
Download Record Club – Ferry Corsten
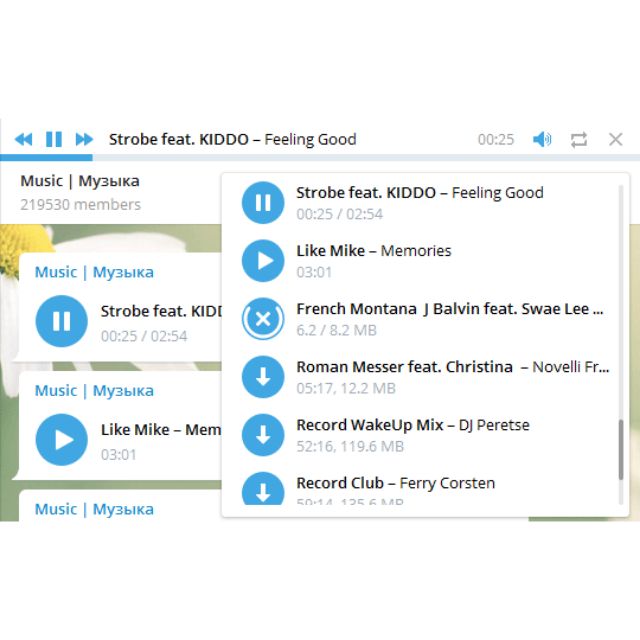click(x=263, y=491)
